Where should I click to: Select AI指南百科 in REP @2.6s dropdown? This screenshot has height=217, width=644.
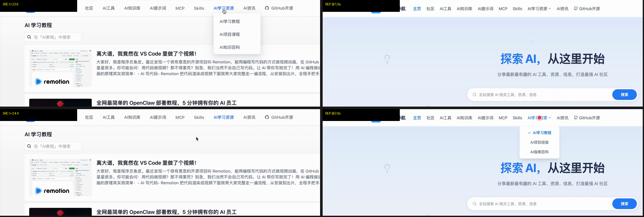540,152
